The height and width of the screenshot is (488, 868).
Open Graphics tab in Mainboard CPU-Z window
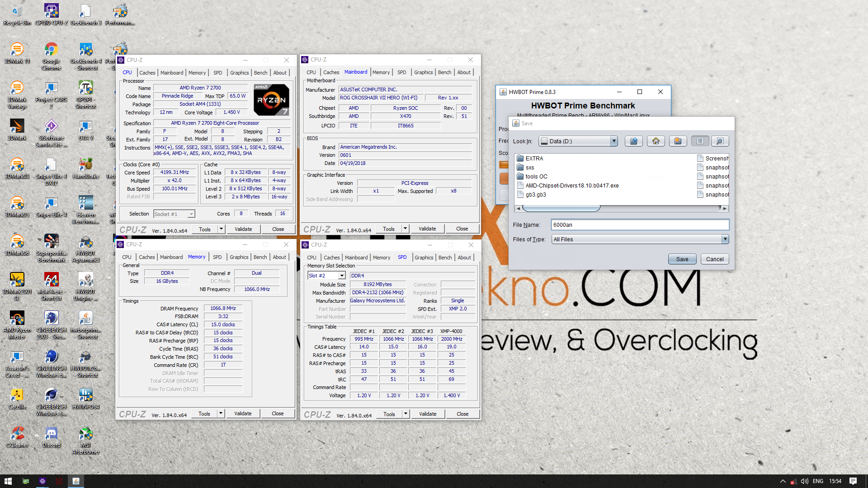click(423, 72)
